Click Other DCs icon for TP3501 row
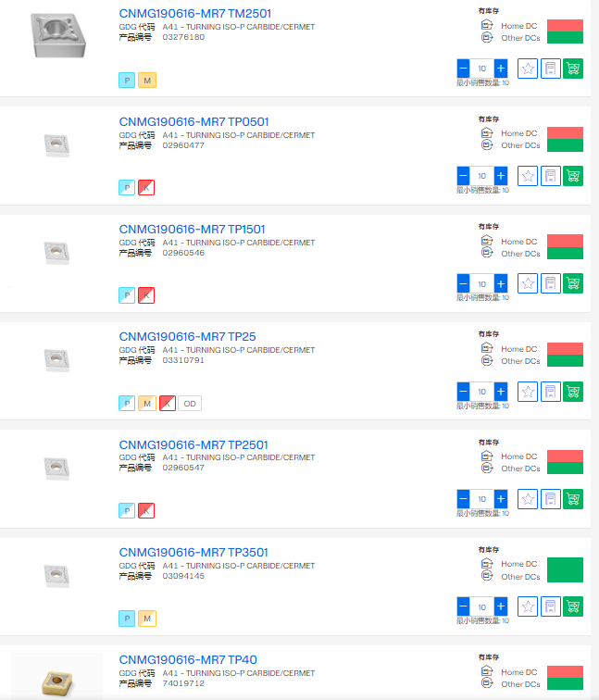 [x=487, y=577]
